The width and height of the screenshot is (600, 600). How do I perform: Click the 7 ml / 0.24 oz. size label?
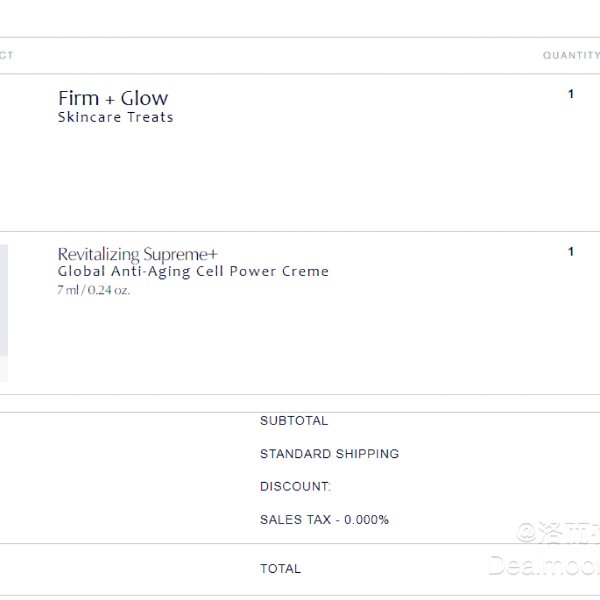[x=94, y=290]
